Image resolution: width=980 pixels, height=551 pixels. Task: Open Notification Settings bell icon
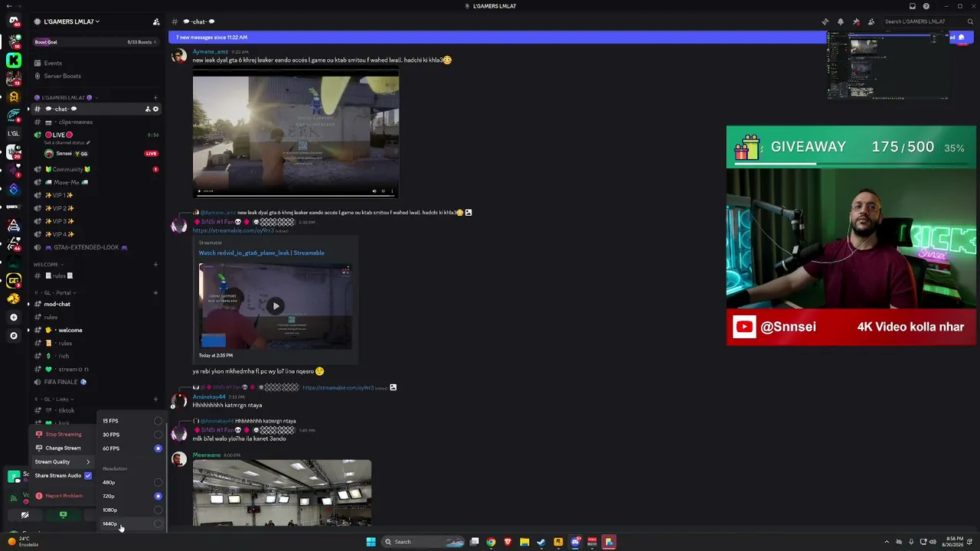(x=840, y=21)
